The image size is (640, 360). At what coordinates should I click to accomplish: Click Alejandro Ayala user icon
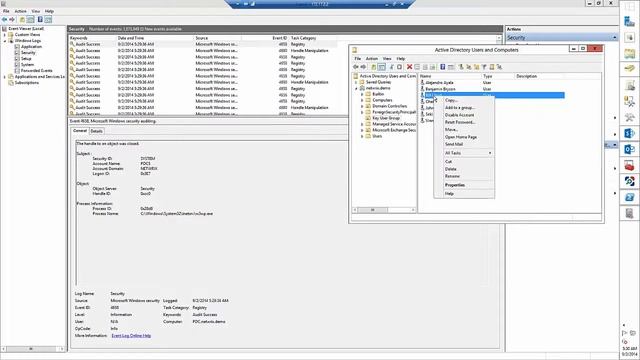point(422,82)
